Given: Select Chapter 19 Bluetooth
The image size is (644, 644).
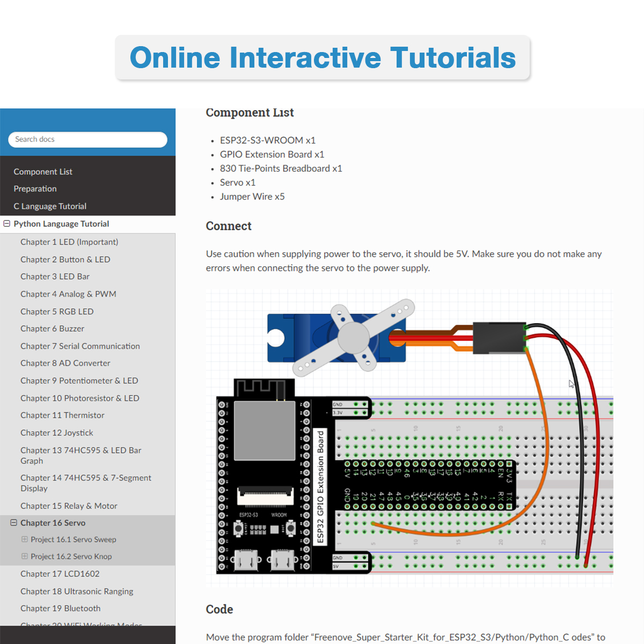Looking at the screenshot, I should pyautogui.click(x=60, y=609).
